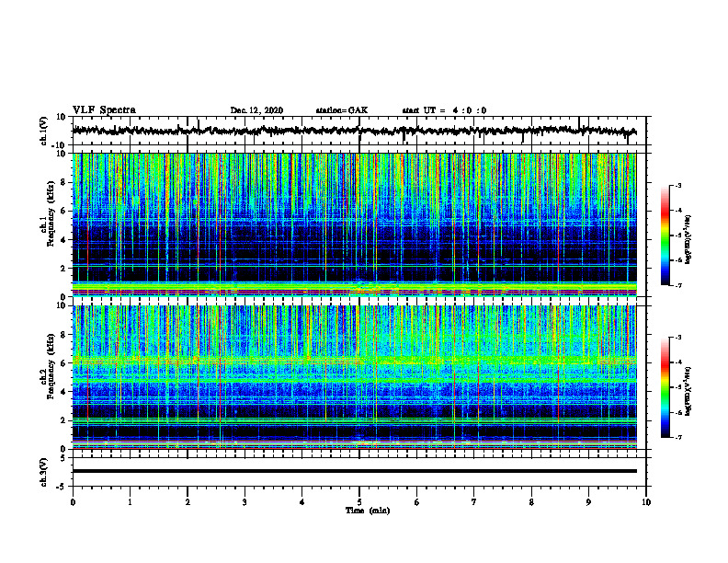Click the time axis tick label "4"

tap(302, 502)
